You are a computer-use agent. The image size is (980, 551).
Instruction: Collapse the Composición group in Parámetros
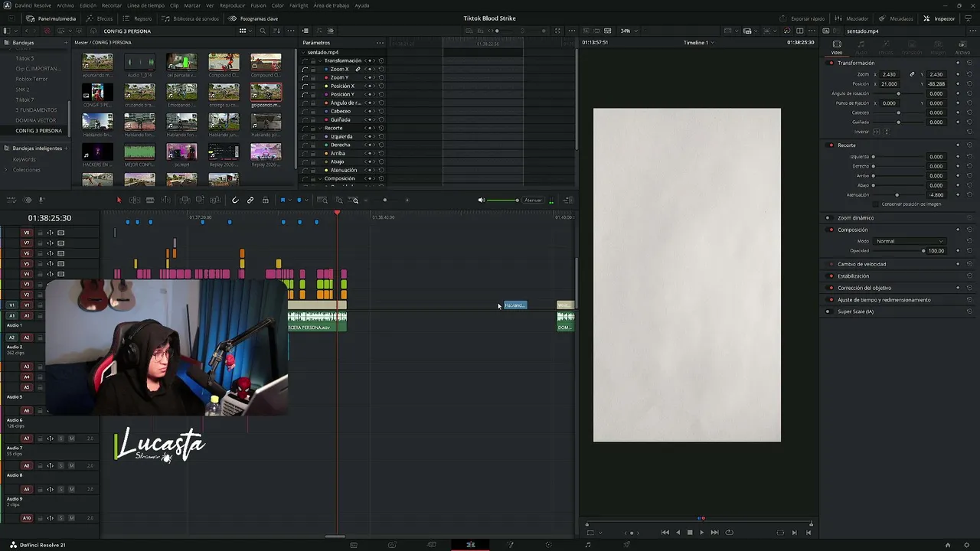[320, 178]
